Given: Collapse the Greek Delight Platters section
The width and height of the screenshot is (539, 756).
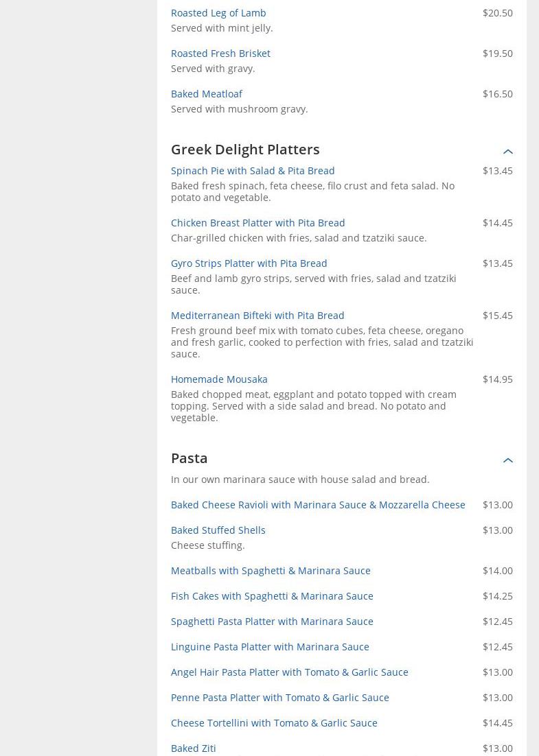Looking at the screenshot, I should tap(507, 152).
